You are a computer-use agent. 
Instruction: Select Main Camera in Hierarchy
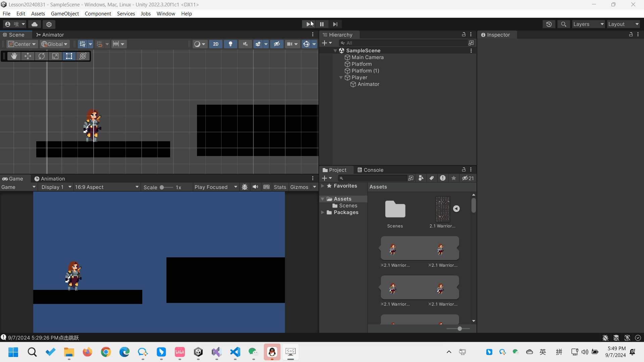(x=367, y=57)
